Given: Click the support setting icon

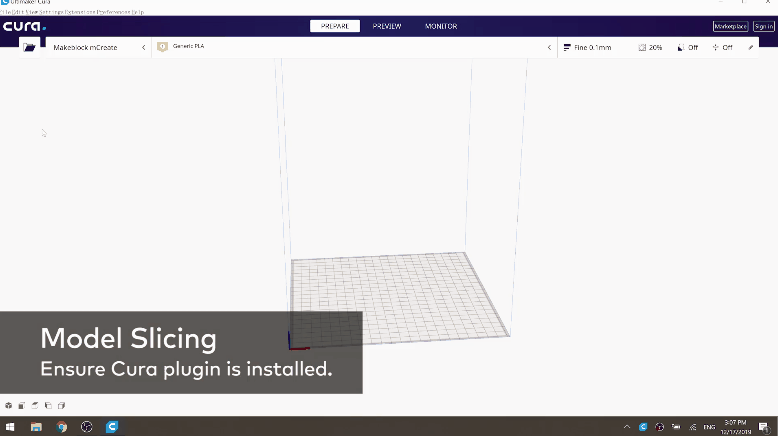Looking at the screenshot, I should 681,48.
